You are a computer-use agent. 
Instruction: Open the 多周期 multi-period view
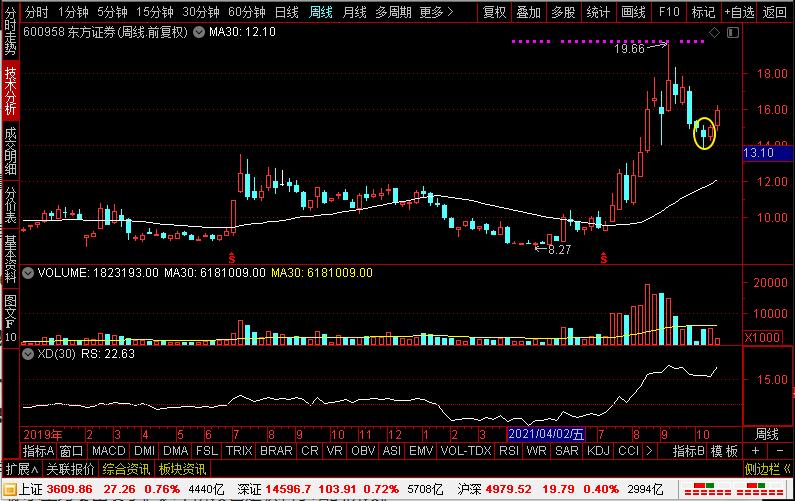[393, 12]
